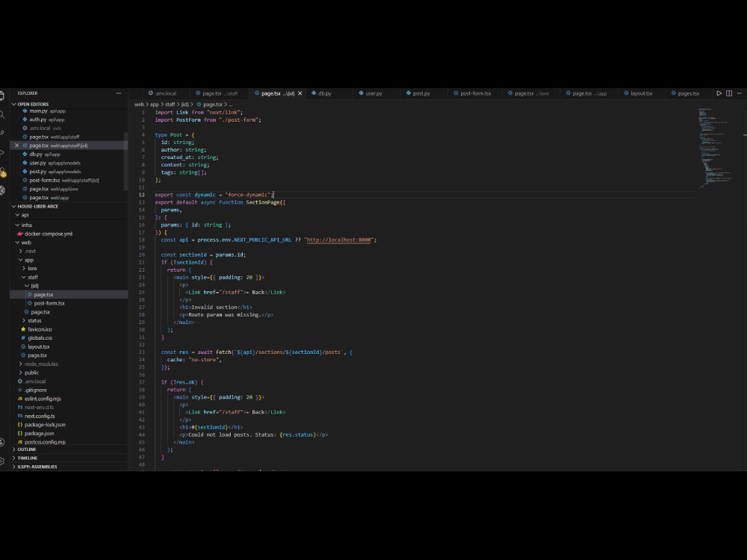The width and height of the screenshot is (747, 560).
Task: Click .gitignore file icon in tree
Action: pos(20,390)
